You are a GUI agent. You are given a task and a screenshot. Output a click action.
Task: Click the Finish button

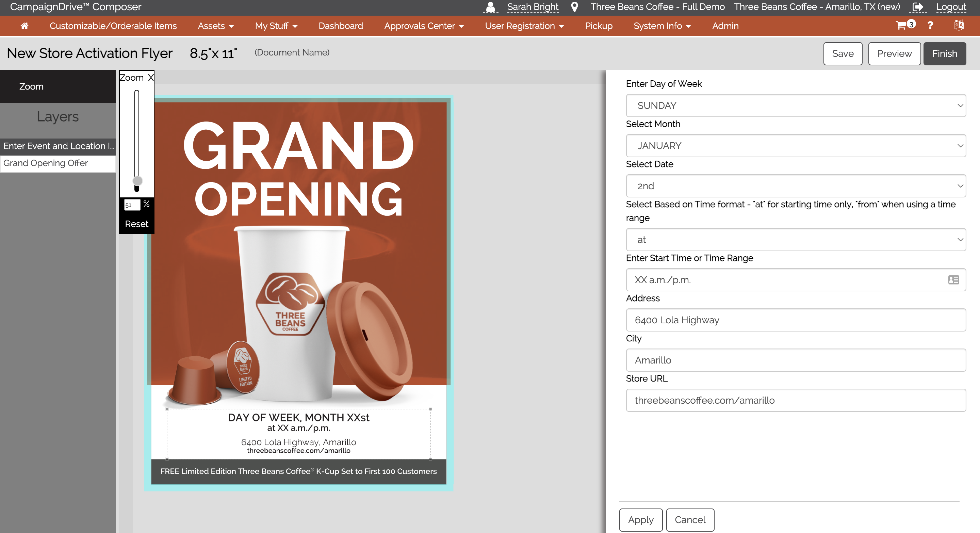tap(944, 54)
